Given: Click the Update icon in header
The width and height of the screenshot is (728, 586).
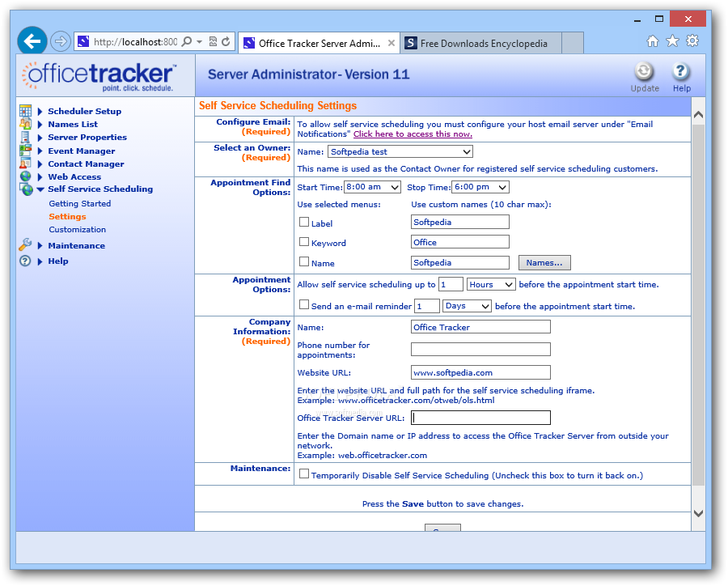Looking at the screenshot, I should pos(644,71).
